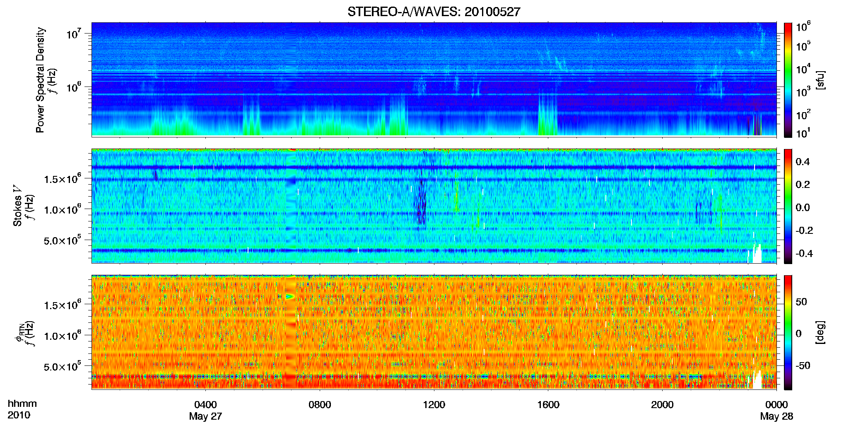Select the 10^3 label on sfu colorbar
The width and height of the screenshot is (868, 447).
click(x=803, y=91)
